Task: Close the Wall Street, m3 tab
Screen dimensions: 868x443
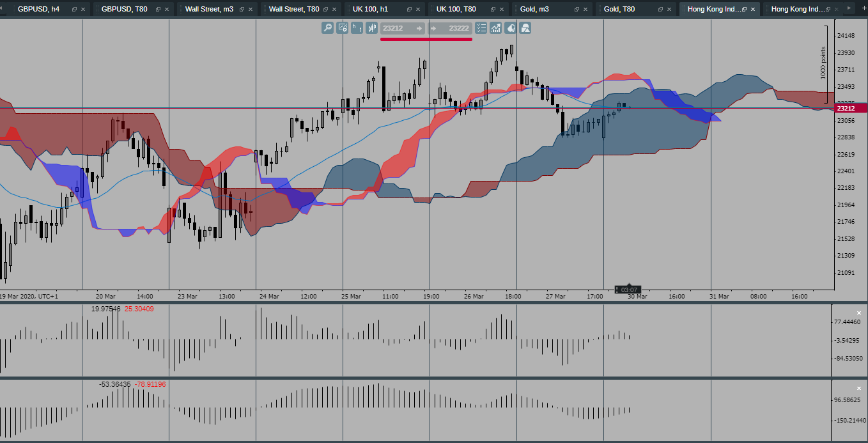Action: [251, 10]
